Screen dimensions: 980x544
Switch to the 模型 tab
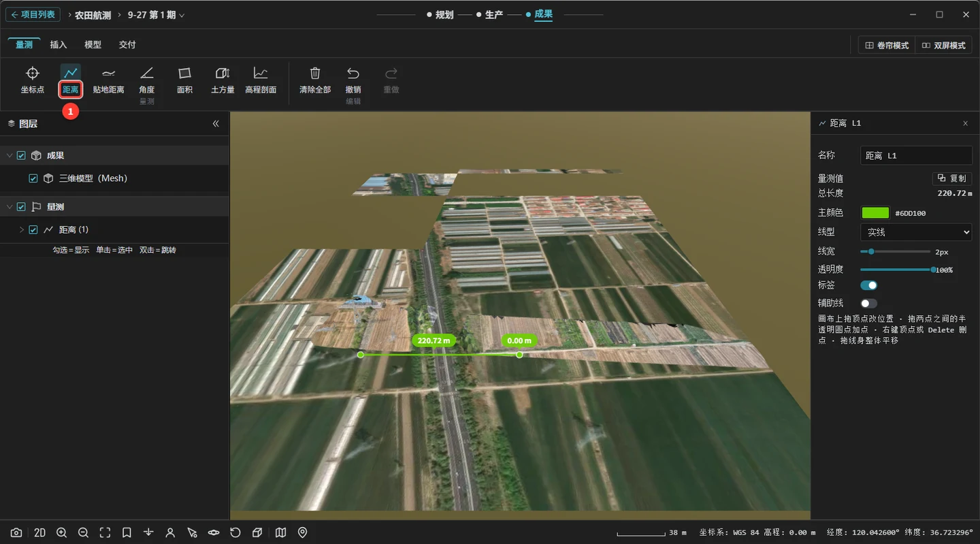pyautogui.click(x=93, y=45)
